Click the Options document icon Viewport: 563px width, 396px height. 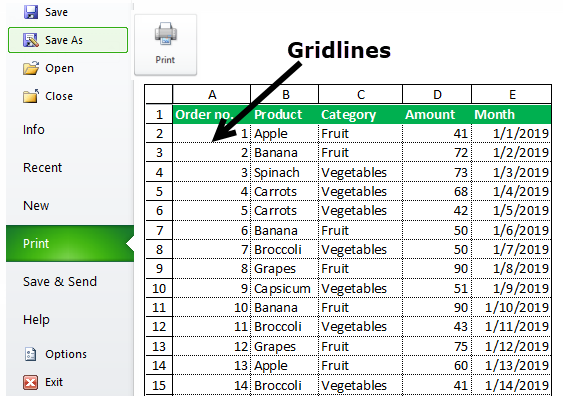click(x=31, y=354)
